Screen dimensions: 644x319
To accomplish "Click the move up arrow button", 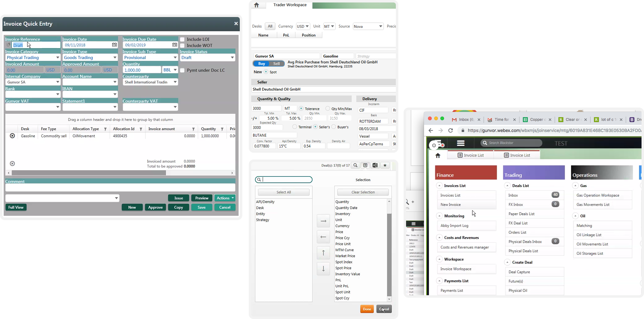I will pos(323,253).
